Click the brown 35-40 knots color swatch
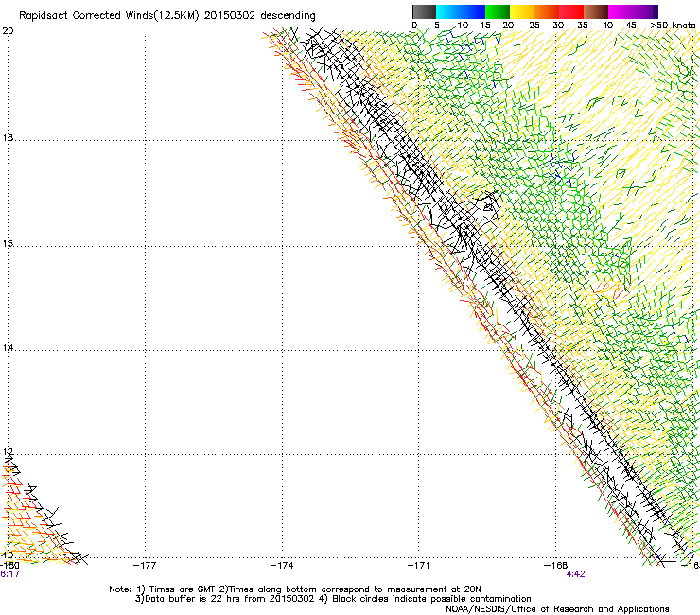Image resolution: width=700 pixels, height=615 pixels. (596, 11)
